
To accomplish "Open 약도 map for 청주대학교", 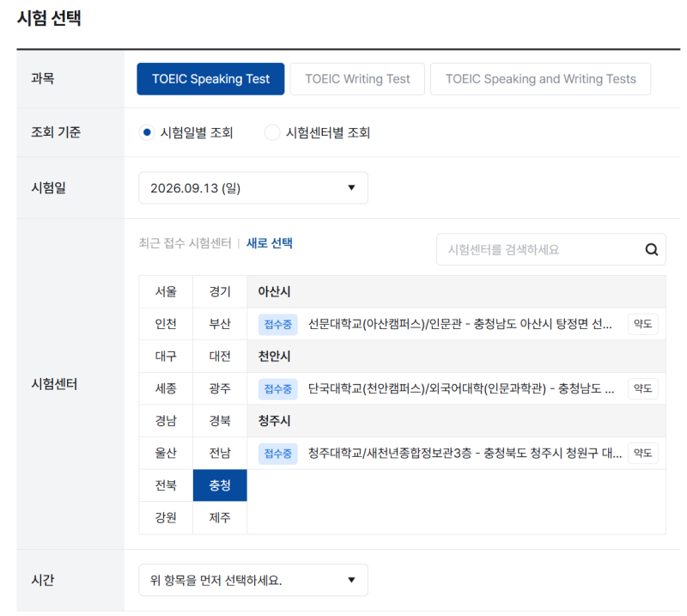I will pos(642,453).
